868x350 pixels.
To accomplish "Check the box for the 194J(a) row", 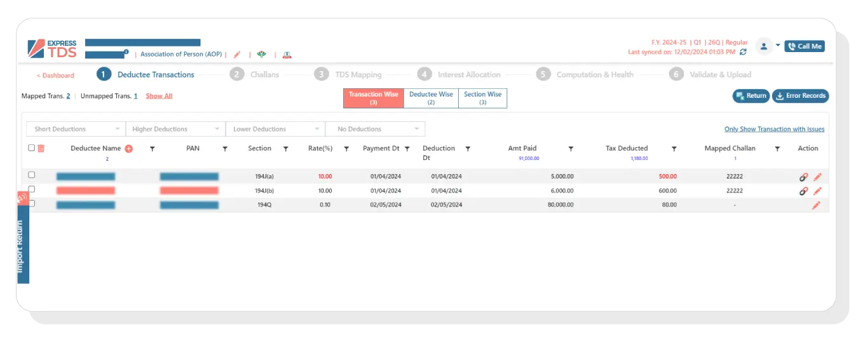I will click(32, 175).
